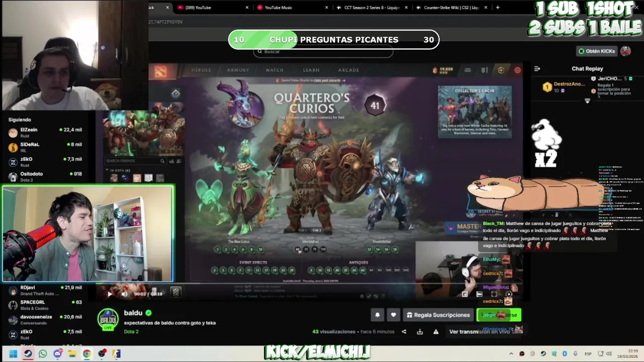Screen dimensions: 644x362
Task: Mute the video player volume
Action: point(124,294)
